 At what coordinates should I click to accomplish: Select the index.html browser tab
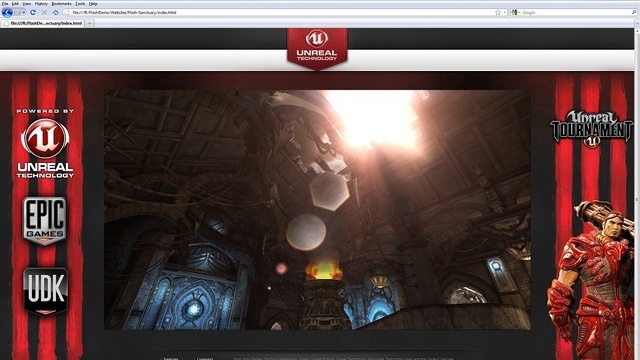(x=42, y=23)
